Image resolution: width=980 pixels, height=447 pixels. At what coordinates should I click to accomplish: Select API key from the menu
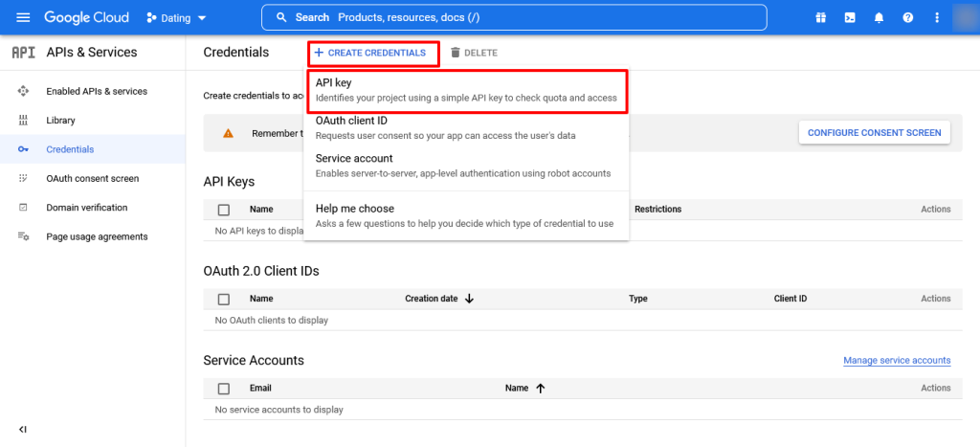coord(466,90)
